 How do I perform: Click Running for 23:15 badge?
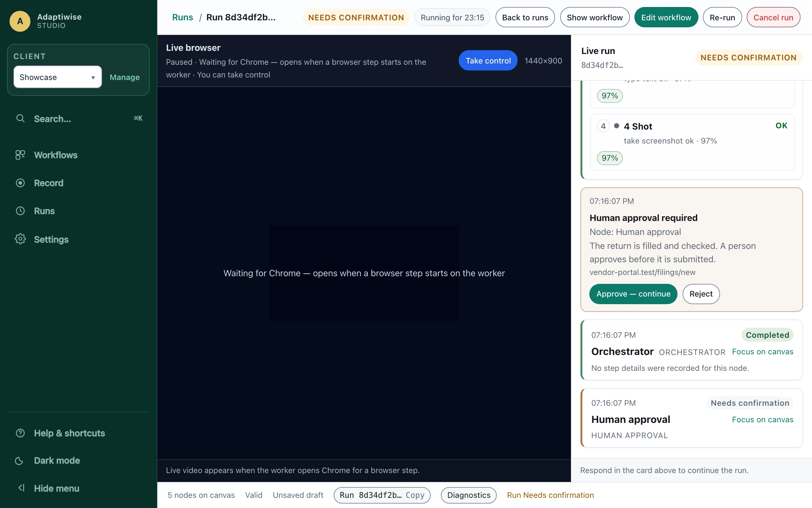point(452,17)
